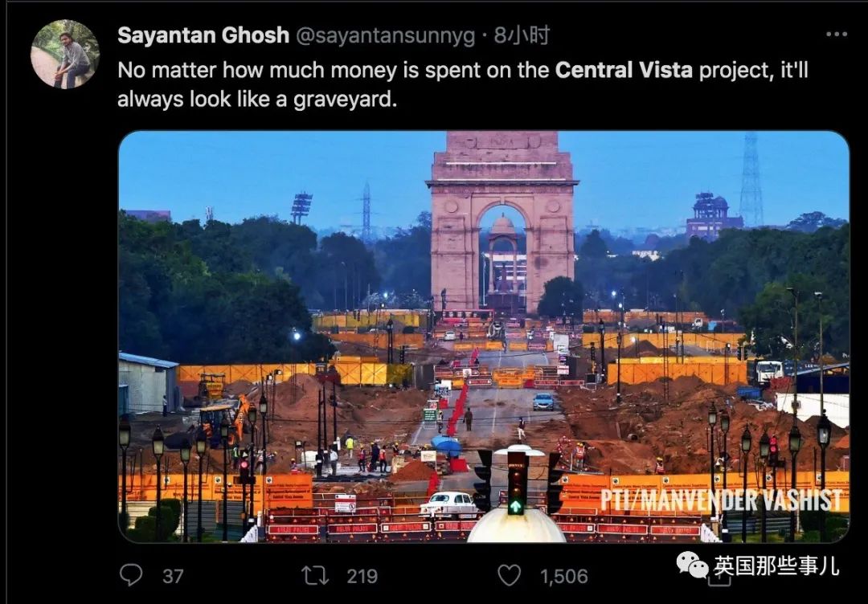View the 37 replies count
The image size is (868, 604).
point(173,577)
